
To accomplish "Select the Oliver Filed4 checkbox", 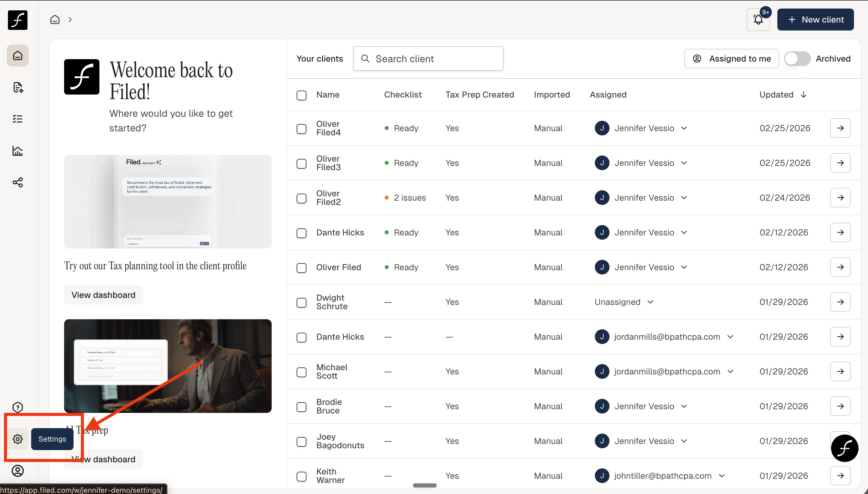I will point(302,129).
